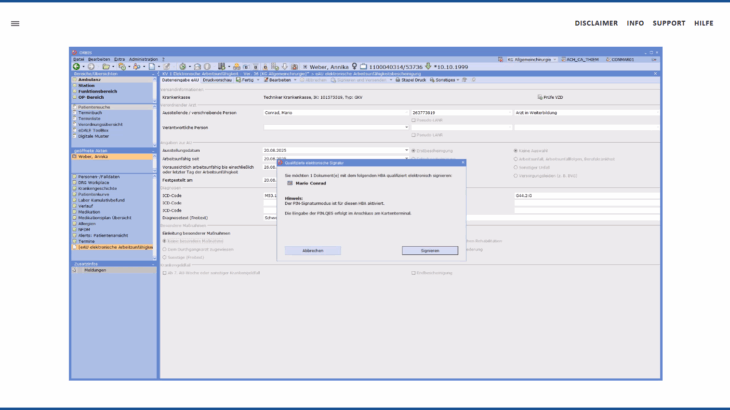Click the Bearbeiten pencil toolbar icon
The width and height of the screenshot is (730, 410).
coord(265,80)
